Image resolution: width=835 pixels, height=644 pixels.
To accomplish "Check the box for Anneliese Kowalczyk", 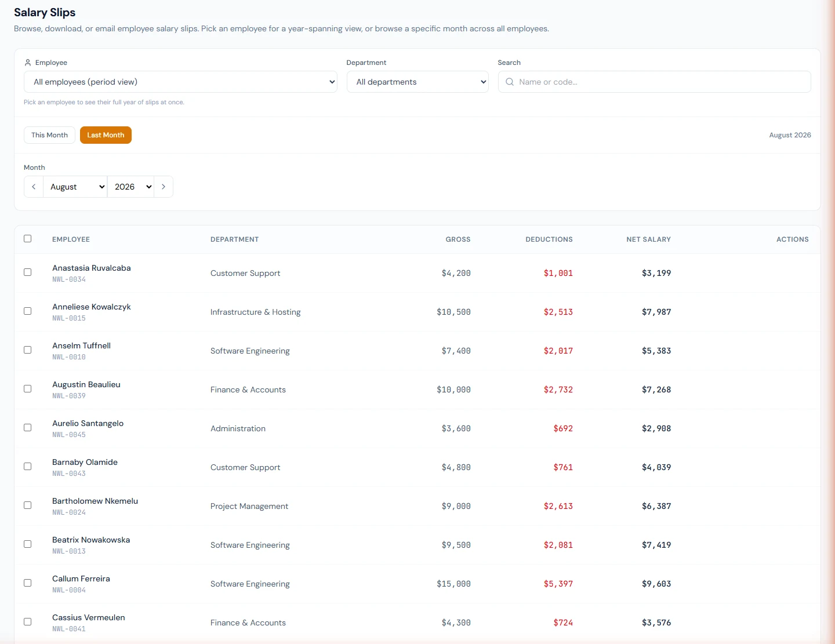I will [27, 311].
